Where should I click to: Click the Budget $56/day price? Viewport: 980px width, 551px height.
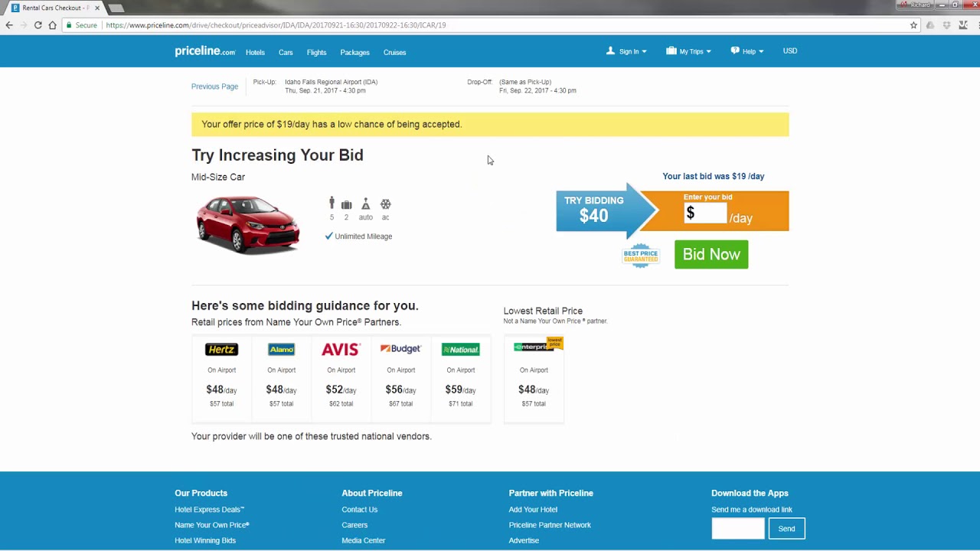[400, 390]
